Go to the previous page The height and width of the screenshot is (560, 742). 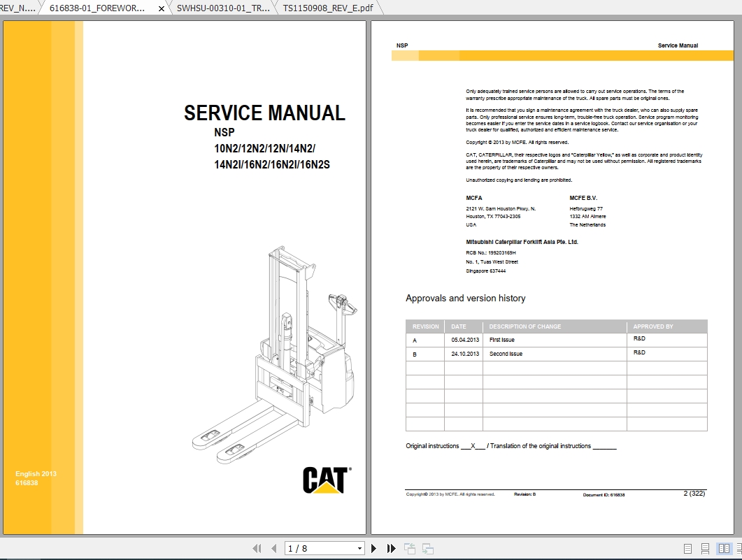click(x=273, y=548)
